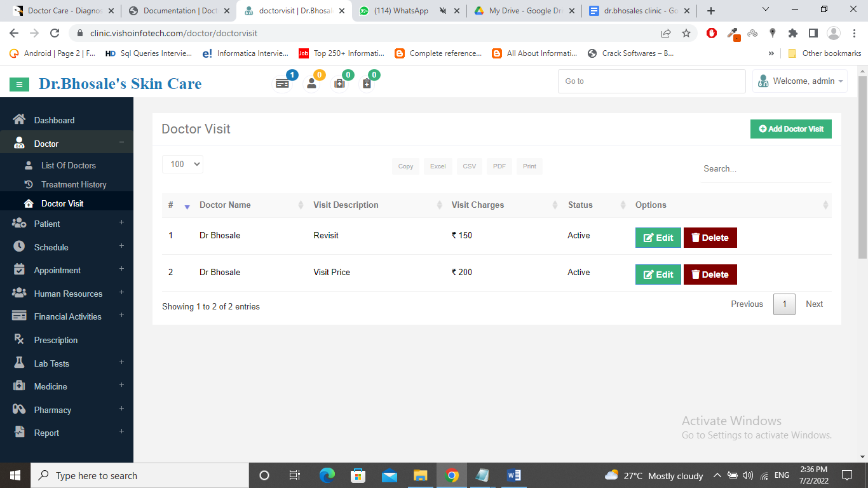Image resolution: width=868 pixels, height=488 pixels.
Task: Open the Prescription sidebar item
Action: [x=56, y=340]
